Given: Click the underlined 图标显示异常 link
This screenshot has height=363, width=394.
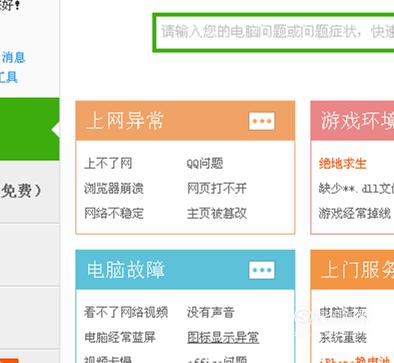Looking at the screenshot, I should (x=223, y=337).
